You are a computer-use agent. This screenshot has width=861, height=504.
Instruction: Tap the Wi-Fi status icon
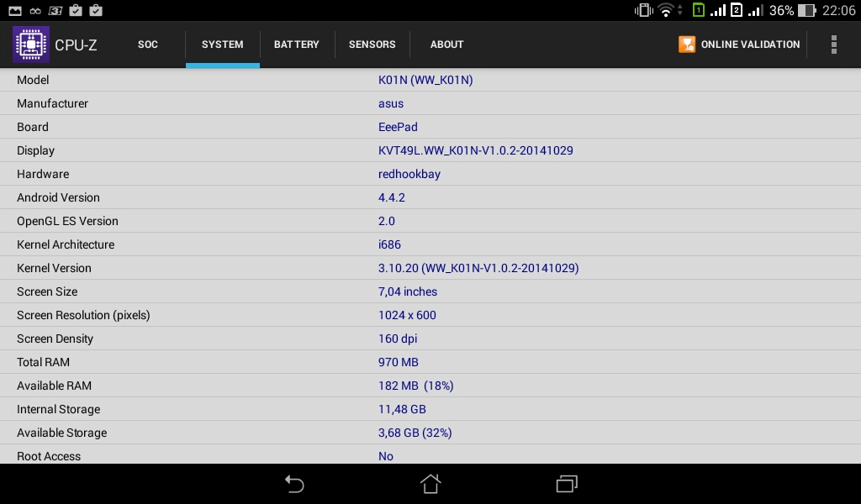point(666,10)
